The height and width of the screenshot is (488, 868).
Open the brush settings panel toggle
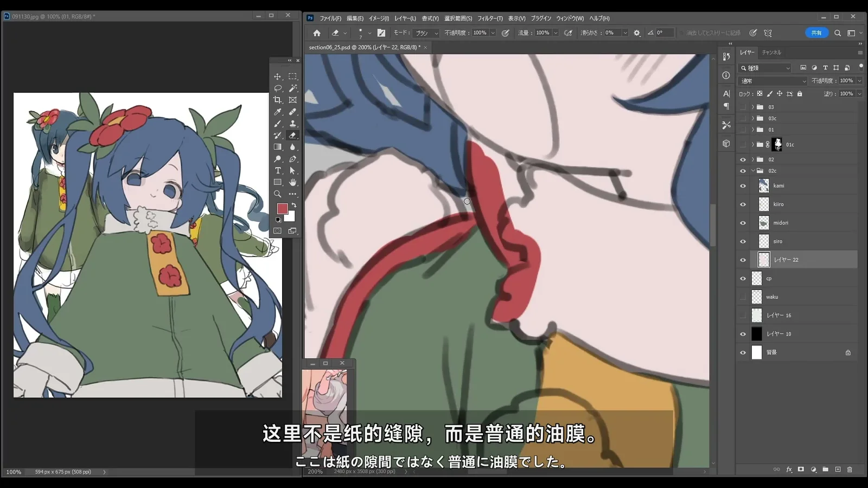pos(381,33)
